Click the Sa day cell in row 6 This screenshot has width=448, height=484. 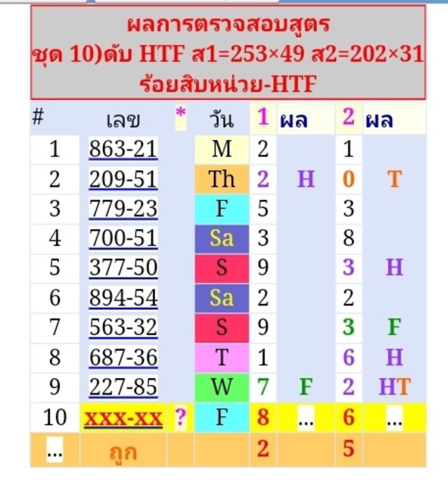click(222, 298)
